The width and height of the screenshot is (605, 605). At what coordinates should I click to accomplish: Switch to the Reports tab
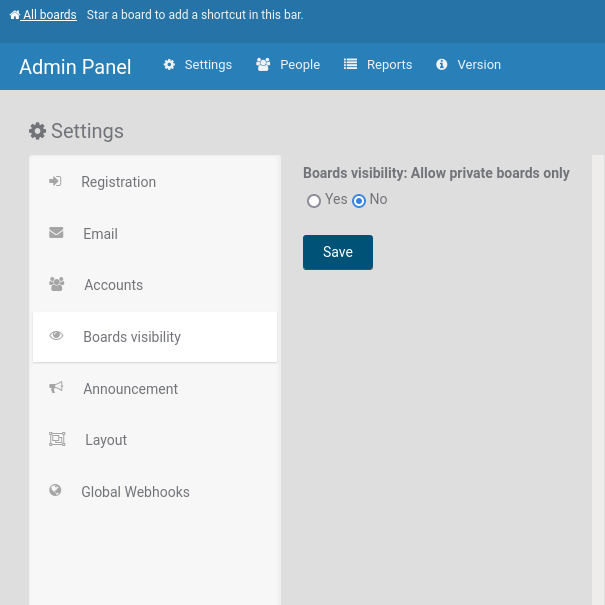[389, 65]
